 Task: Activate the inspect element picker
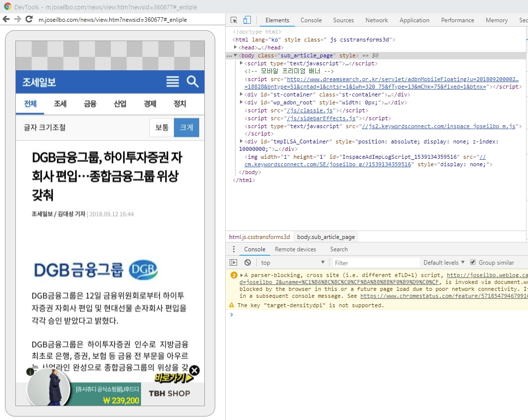[x=234, y=20]
